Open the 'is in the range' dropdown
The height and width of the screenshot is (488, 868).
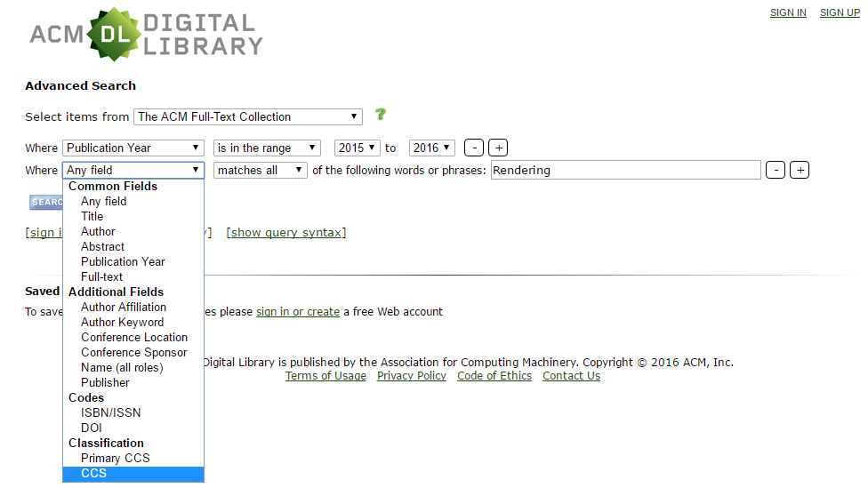point(267,148)
